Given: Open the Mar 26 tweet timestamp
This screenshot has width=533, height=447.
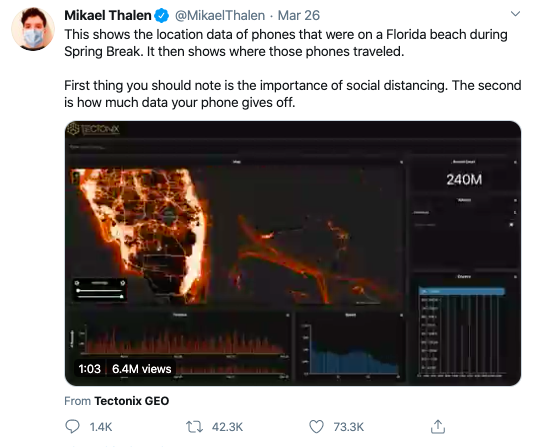Looking at the screenshot, I should coord(299,16).
